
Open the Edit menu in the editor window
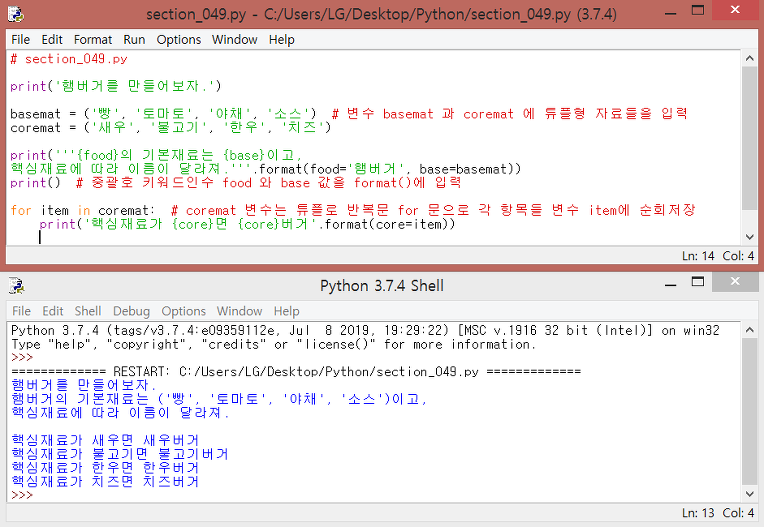(52, 39)
